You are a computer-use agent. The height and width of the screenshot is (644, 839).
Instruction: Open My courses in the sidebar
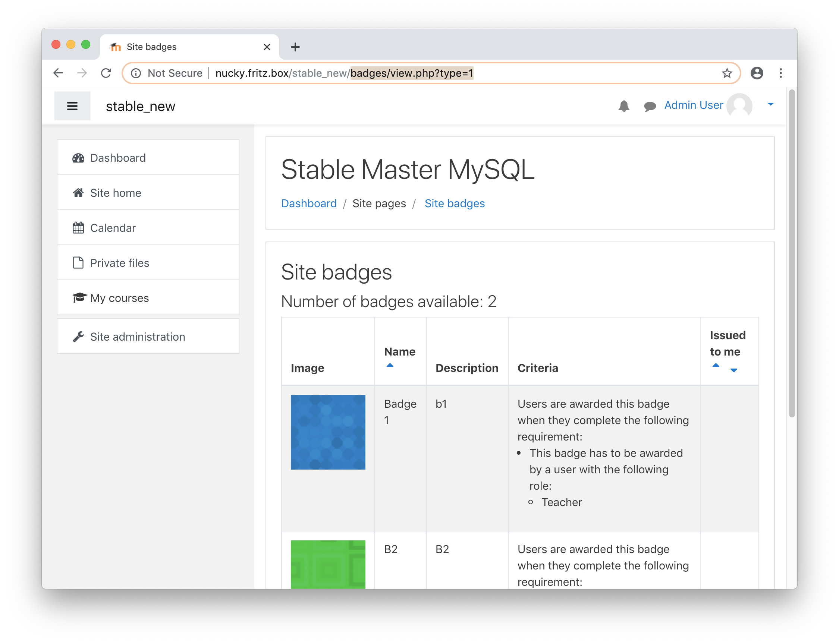(x=148, y=298)
